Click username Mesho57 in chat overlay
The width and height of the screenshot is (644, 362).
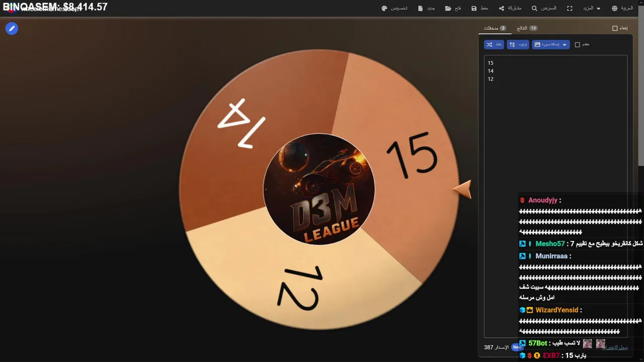point(550,244)
